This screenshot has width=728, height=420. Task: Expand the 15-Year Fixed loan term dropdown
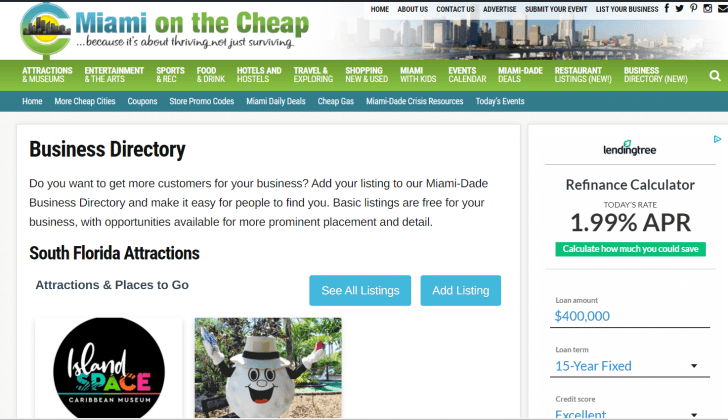pos(630,366)
